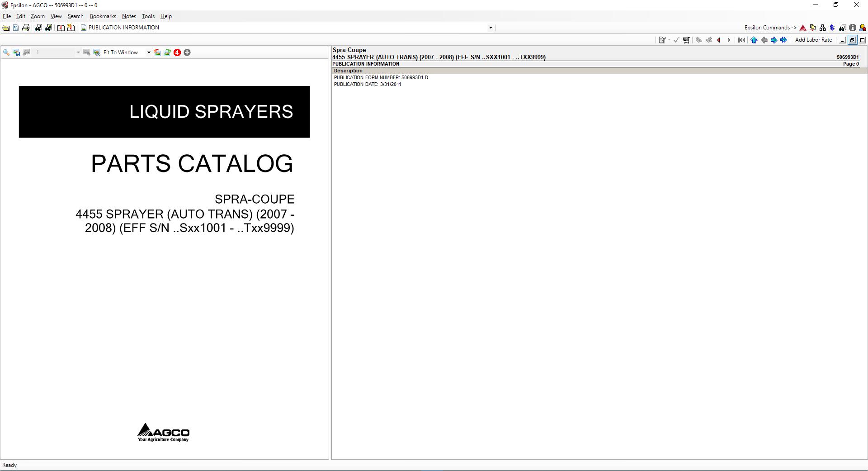Pick the image overview binoculars icon
868x471 pixels.
[97, 52]
